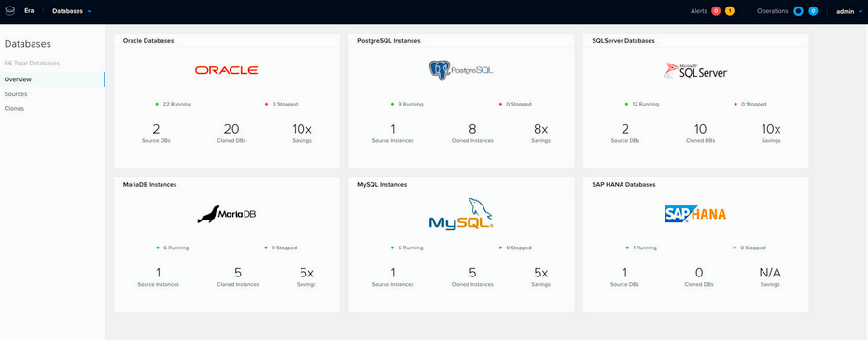Open the red alerts badge
The image size is (868, 340).
click(x=716, y=11)
